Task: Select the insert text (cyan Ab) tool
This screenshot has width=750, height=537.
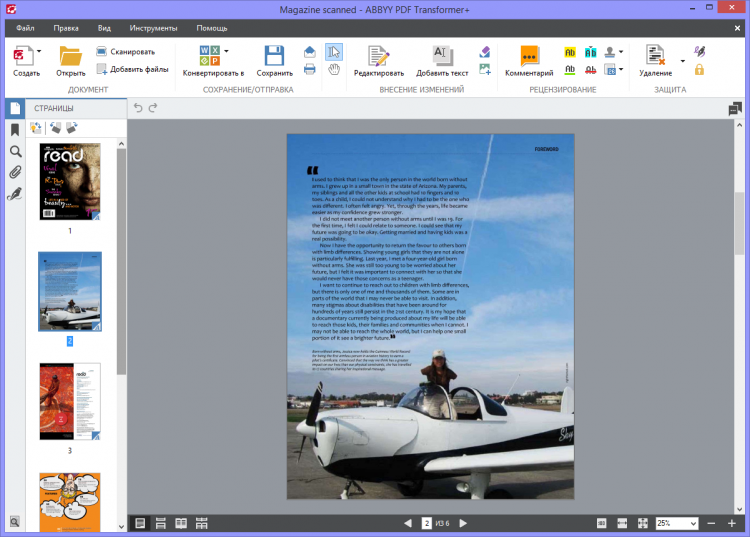Action: (x=591, y=52)
